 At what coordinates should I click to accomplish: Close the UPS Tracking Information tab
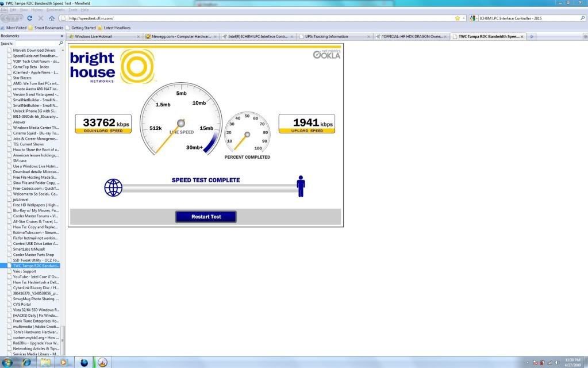[x=368, y=37]
